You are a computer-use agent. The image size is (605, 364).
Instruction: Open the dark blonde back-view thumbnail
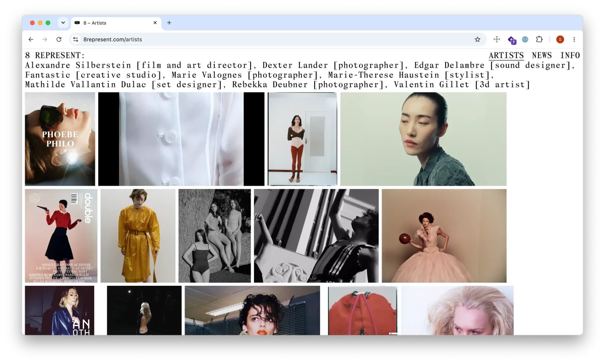[144, 311]
